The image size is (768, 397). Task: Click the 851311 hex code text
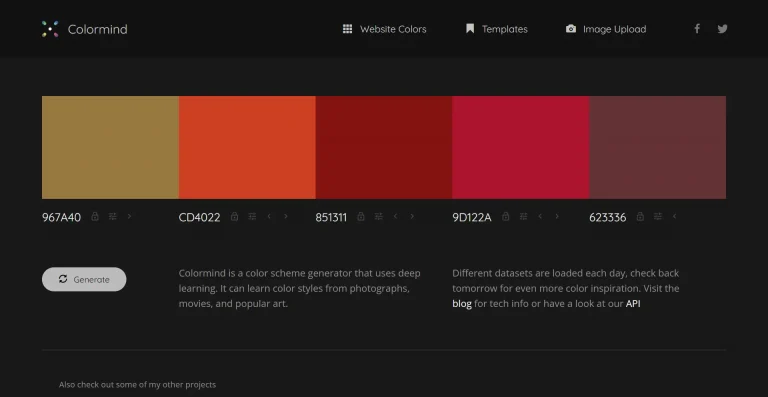pos(331,217)
